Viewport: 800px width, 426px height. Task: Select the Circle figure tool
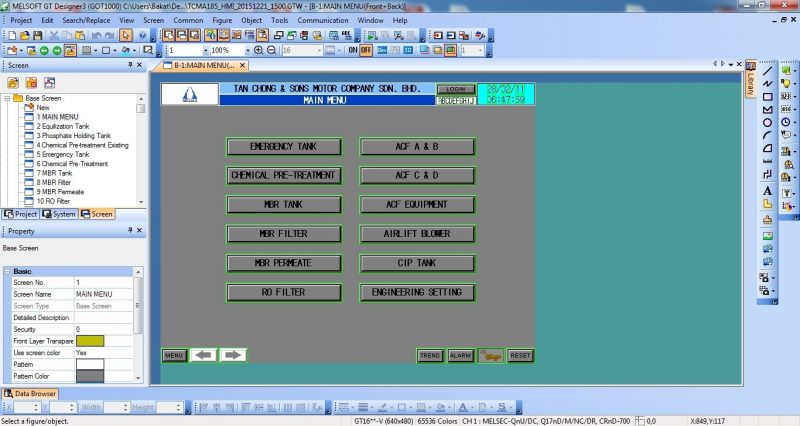pos(767,123)
